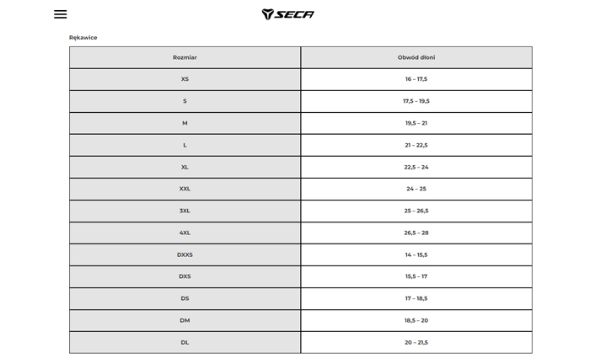590x364 pixels.
Task: Open the hamburger navigation menu
Action: pyautogui.click(x=60, y=14)
